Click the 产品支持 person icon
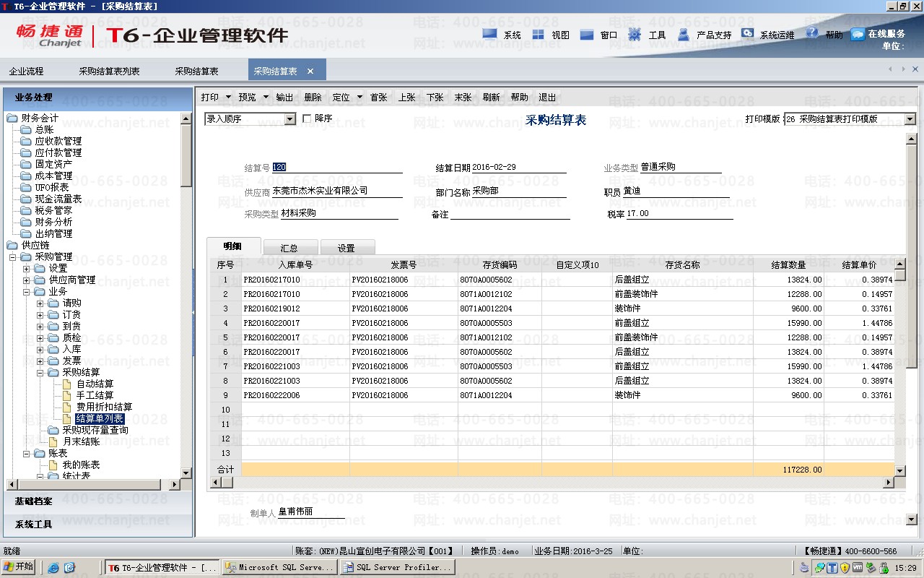Screen dimensions: 924x578 point(684,34)
